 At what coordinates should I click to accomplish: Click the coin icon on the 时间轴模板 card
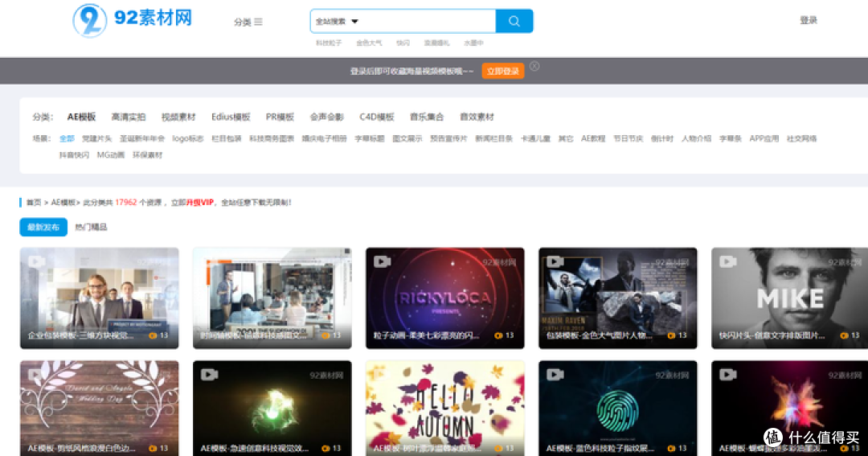(325, 335)
